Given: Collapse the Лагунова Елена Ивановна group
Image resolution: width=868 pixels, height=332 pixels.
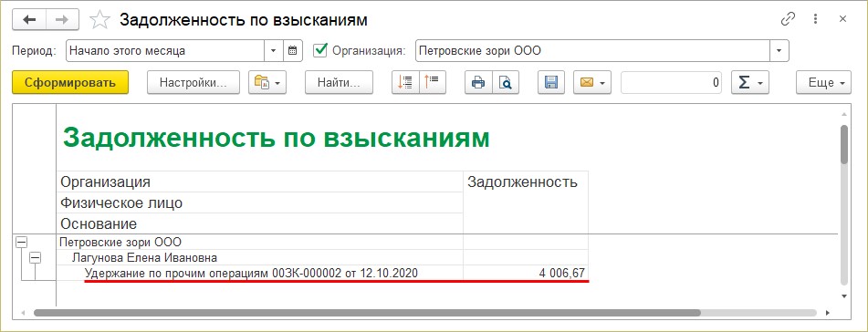Looking at the screenshot, I should (x=36, y=257).
